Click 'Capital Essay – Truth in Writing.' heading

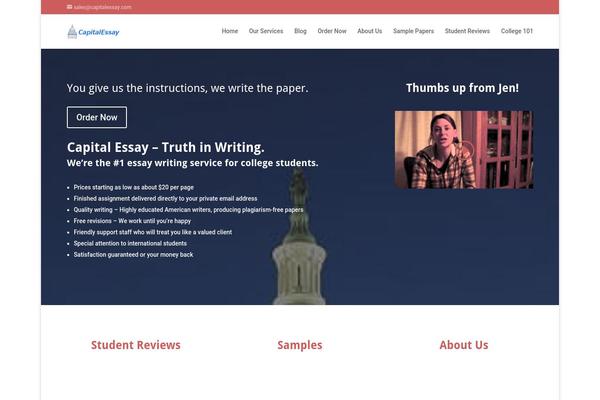166,147
